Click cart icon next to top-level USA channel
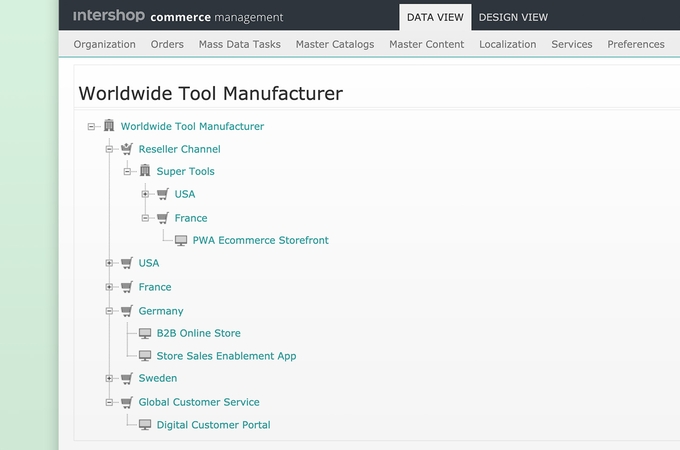Screen dimensions: 680x450 click(127, 263)
